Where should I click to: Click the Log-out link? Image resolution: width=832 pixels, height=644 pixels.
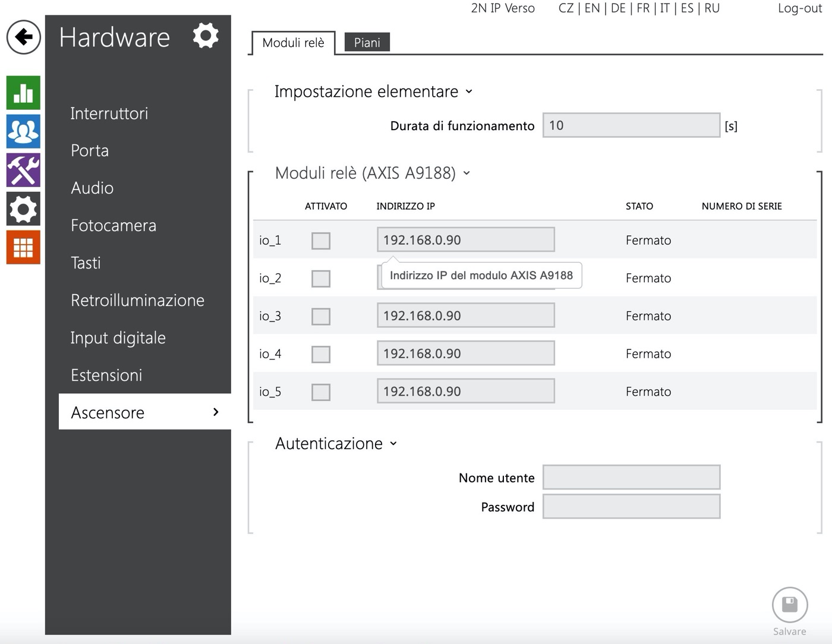tap(799, 8)
